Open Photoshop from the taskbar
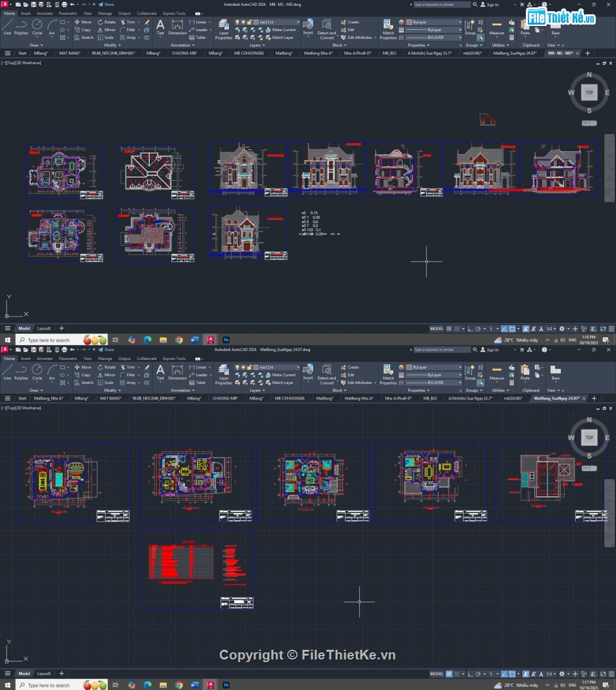This screenshot has height=690, width=616. pyautogui.click(x=226, y=339)
